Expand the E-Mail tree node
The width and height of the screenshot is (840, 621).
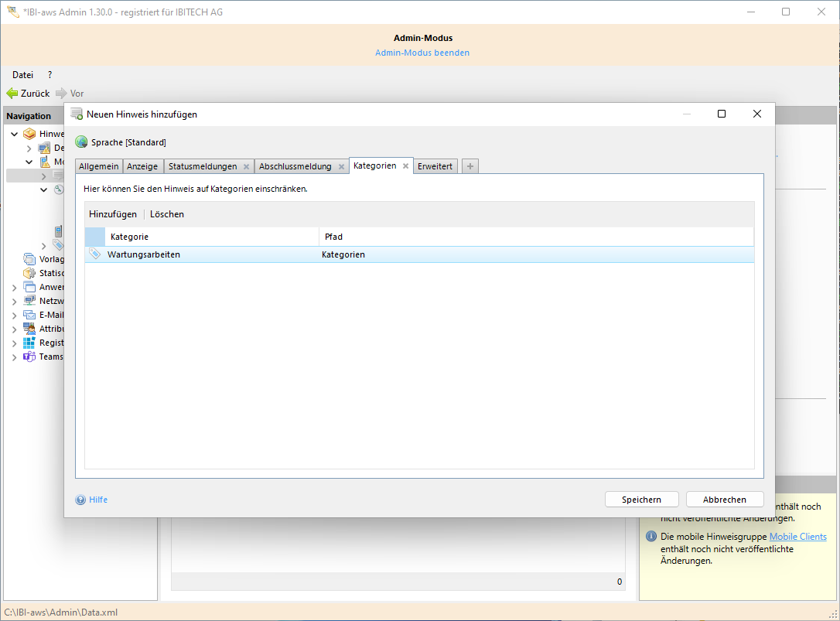pyautogui.click(x=14, y=316)
